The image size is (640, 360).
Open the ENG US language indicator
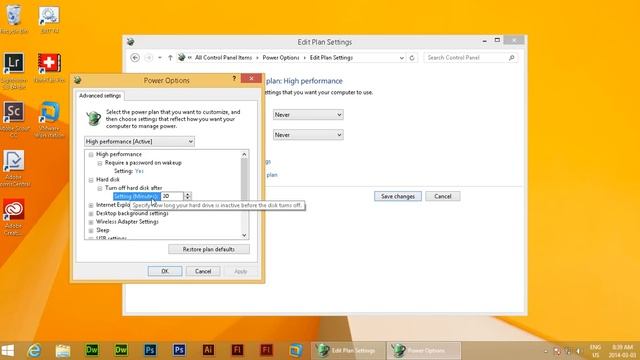click(x=596, y=351)
